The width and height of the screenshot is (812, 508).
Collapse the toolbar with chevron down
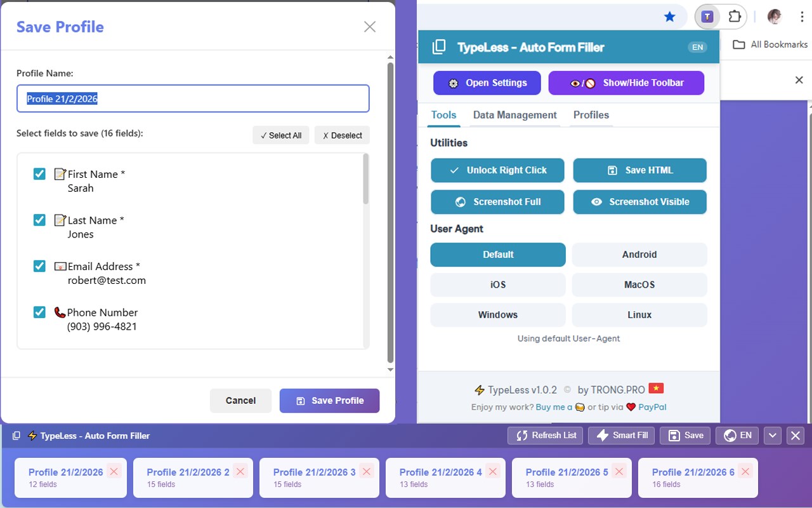[x=772, y=436]
